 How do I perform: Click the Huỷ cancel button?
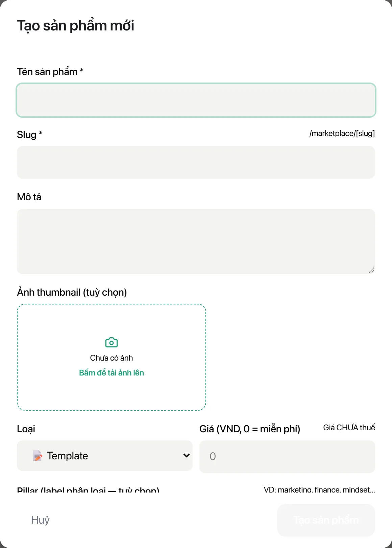40,520
